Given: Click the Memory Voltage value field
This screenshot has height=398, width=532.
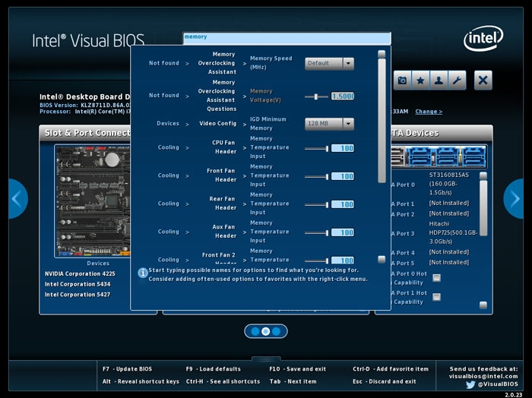Looking at the screenshot, I should point(343,96).
